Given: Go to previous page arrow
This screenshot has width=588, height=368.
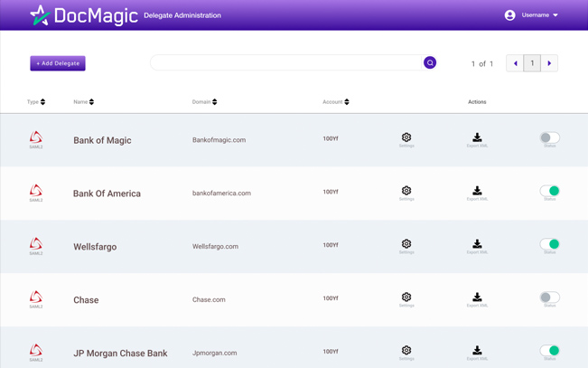Looking at the screenshot, I should pyautogui.click(x=515, y=63).
